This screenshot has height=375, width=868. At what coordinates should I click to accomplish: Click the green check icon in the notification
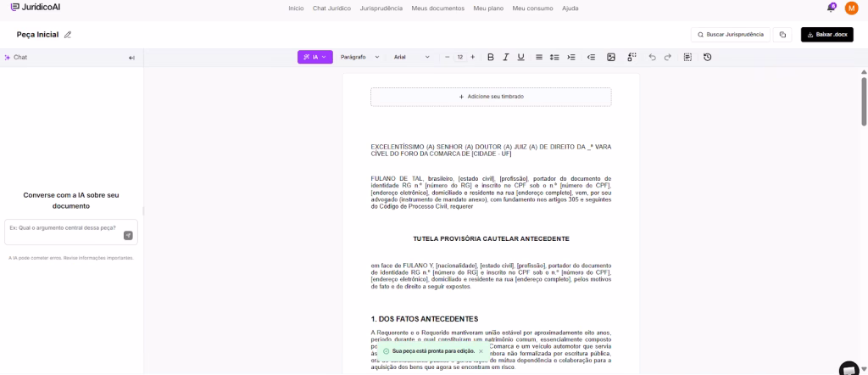pyautogui.click(x=386, y=351)
